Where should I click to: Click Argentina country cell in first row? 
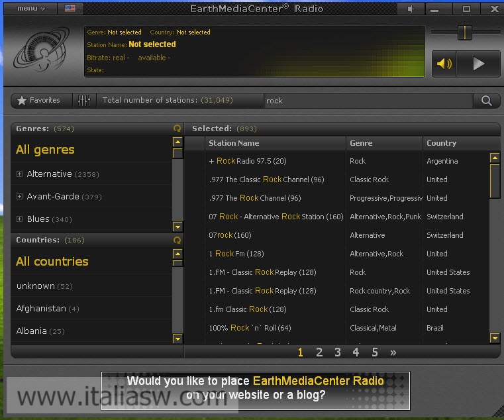[x=442, y=161]
